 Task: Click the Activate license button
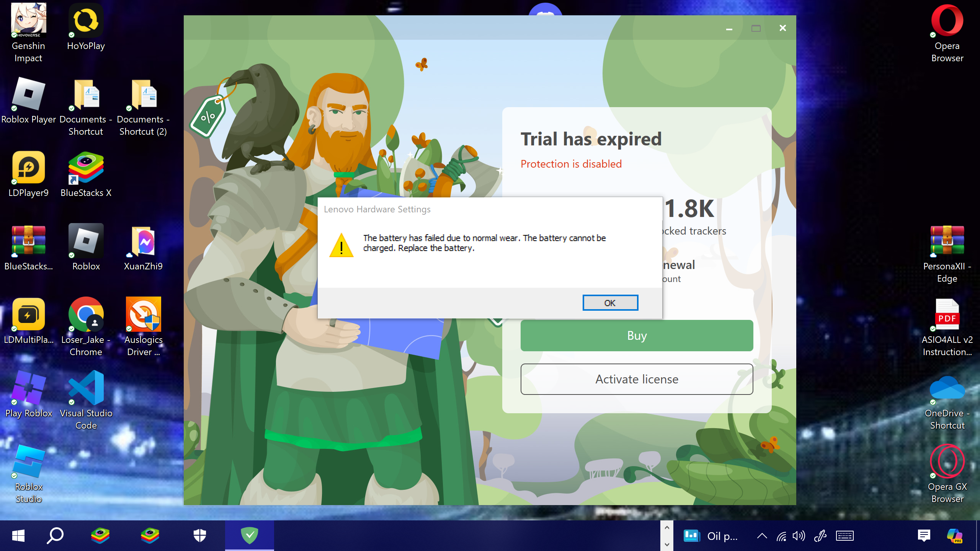pyautogui.click(x=637, y=379)
